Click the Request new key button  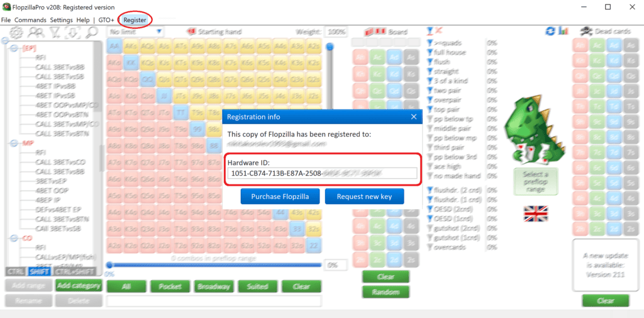pyautogui.click(x=364, y=196)
